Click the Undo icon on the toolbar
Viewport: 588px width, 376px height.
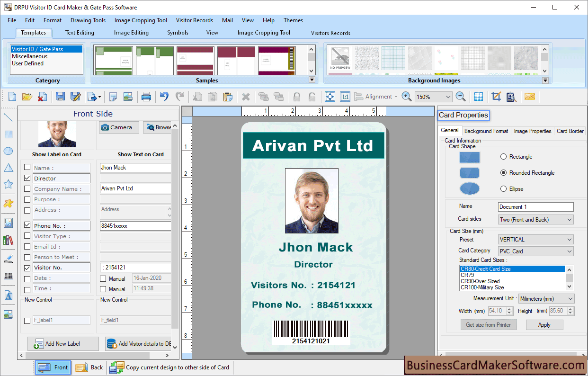tap(164, 97)
